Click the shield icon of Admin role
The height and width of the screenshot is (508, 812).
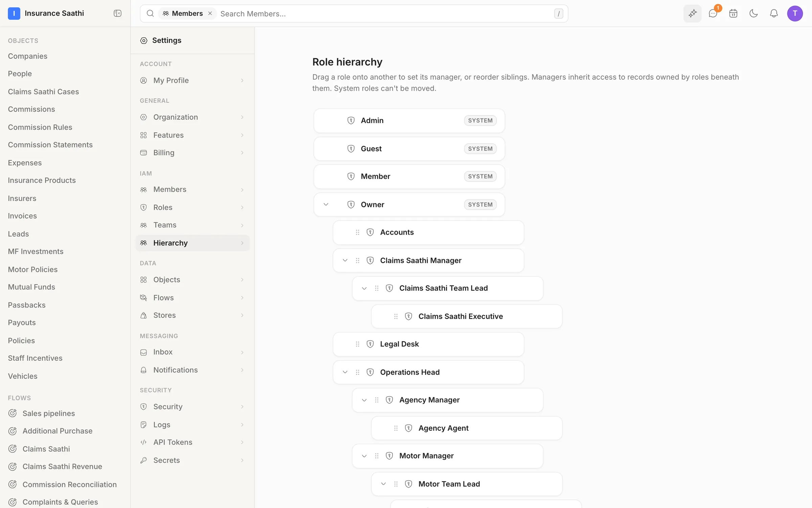(351, 121)
